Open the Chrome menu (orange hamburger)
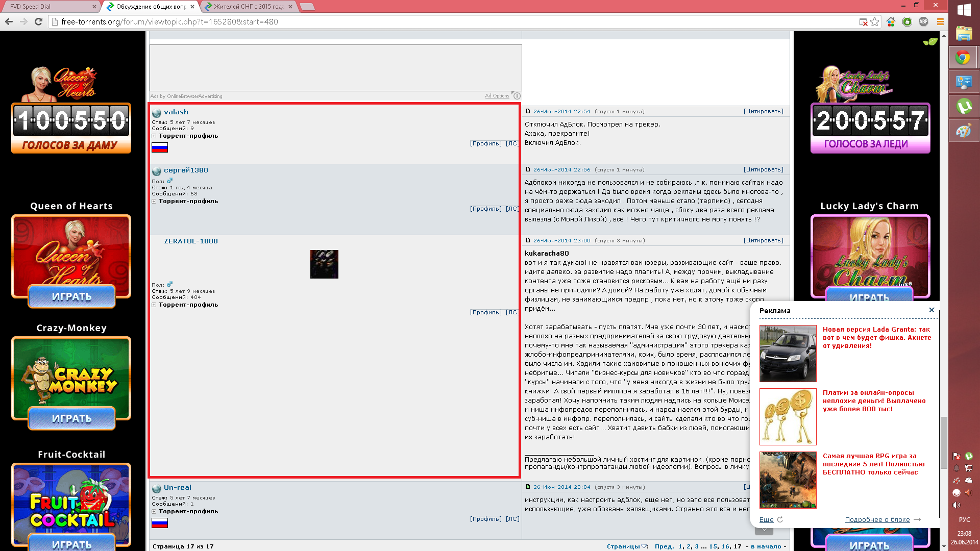 (940, 22)
